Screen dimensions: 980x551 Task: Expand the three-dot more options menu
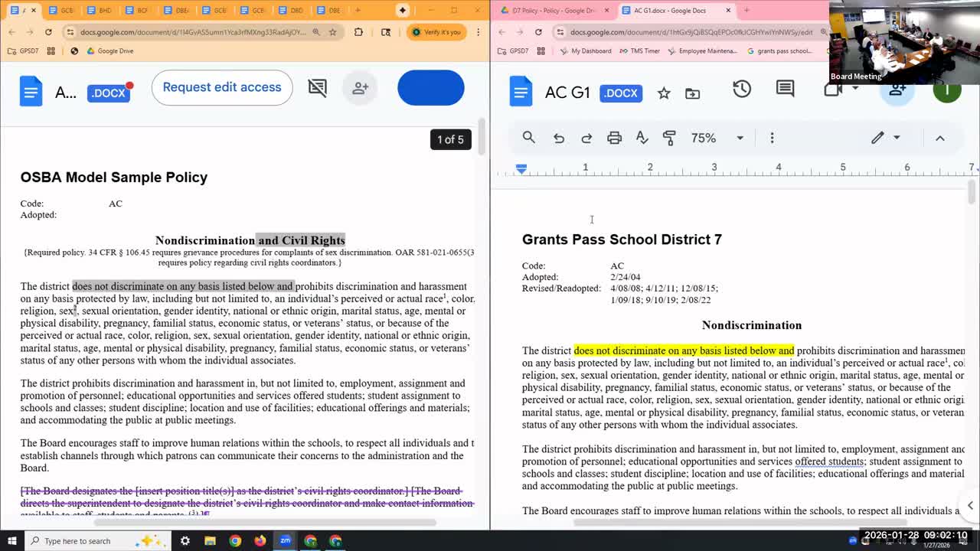click(x=772, y=138)
